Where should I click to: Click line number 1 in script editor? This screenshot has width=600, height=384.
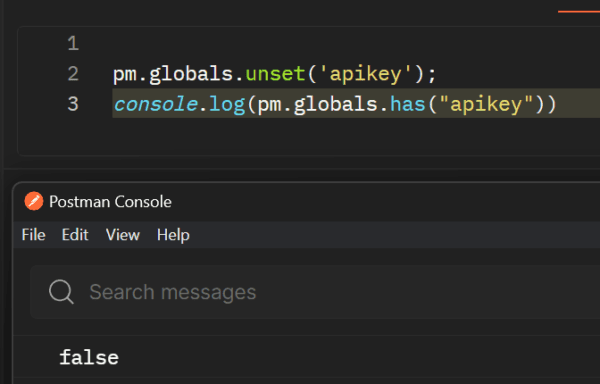pyautogui.click(x=73, y=43)
